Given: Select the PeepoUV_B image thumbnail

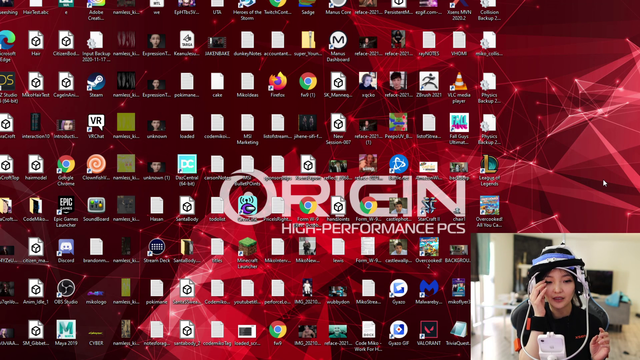Looking at the screenshot, I should tap(398, 123).
